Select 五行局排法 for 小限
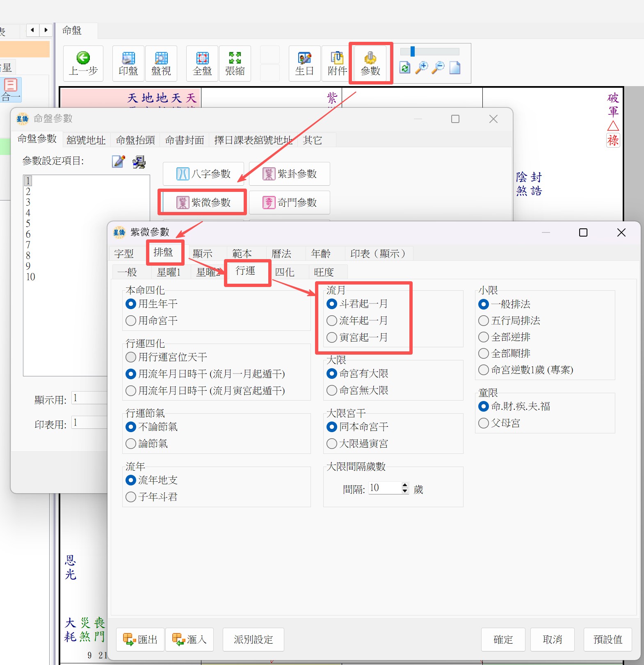Screen dimensions: 644x665 tap(484, 321)
